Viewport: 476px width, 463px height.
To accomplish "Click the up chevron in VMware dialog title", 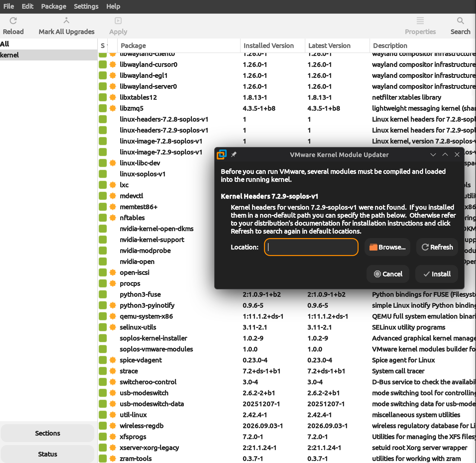I will pos(445,154).
